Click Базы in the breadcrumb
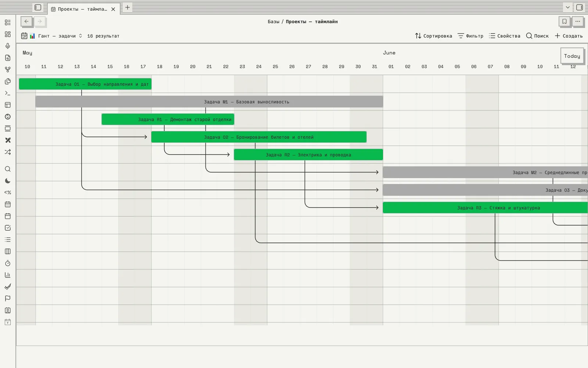 pyautogui.click(x=273, y=21)
